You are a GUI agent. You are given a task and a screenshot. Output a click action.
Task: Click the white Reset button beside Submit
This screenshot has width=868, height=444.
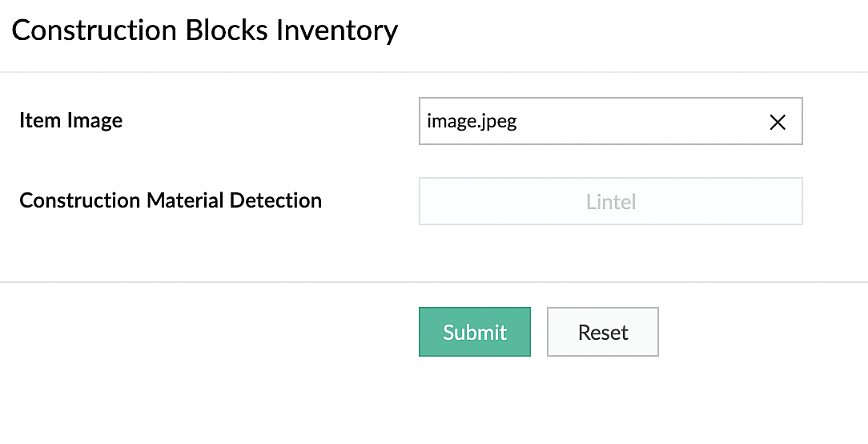[x=602, y=332]
